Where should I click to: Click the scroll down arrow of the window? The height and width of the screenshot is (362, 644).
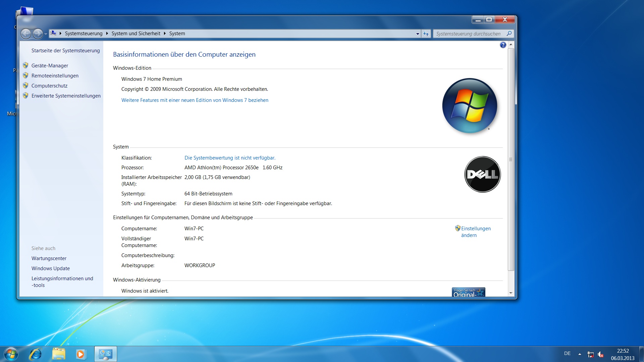511,293
